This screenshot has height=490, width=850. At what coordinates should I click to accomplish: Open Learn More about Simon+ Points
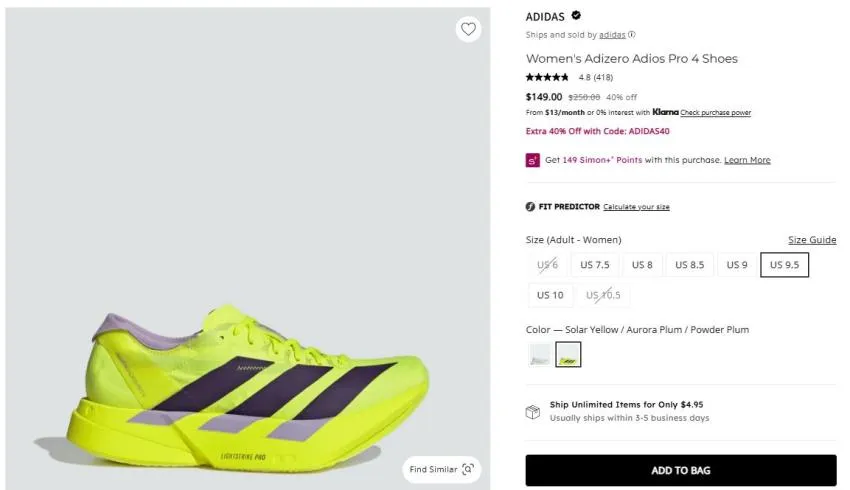point(747,160)
